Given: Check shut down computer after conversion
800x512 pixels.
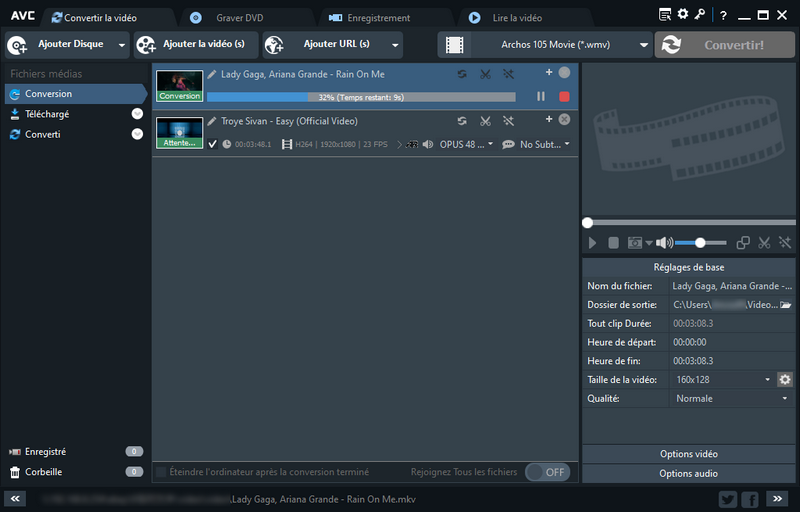Looking at the screenshot, I should 161,472.
